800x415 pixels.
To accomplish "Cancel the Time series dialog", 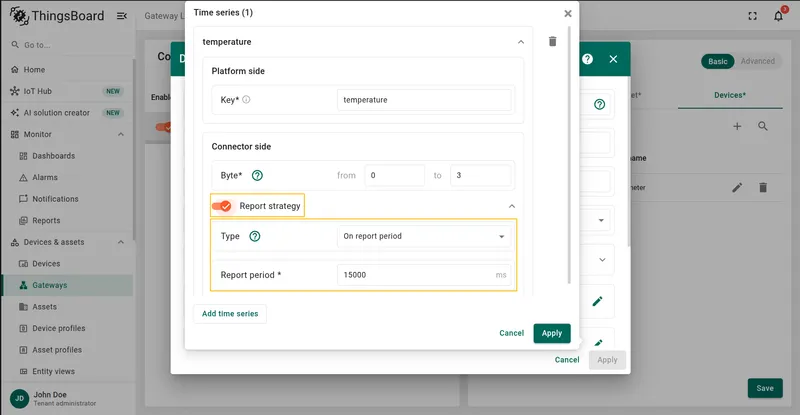I will [x=511, y=333].
